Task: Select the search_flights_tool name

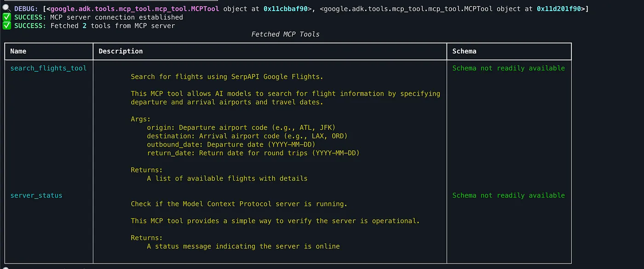Action: [x=48, y=68]
